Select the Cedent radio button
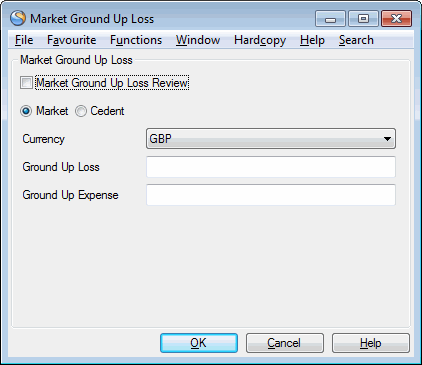 click(x=81, y=111)
